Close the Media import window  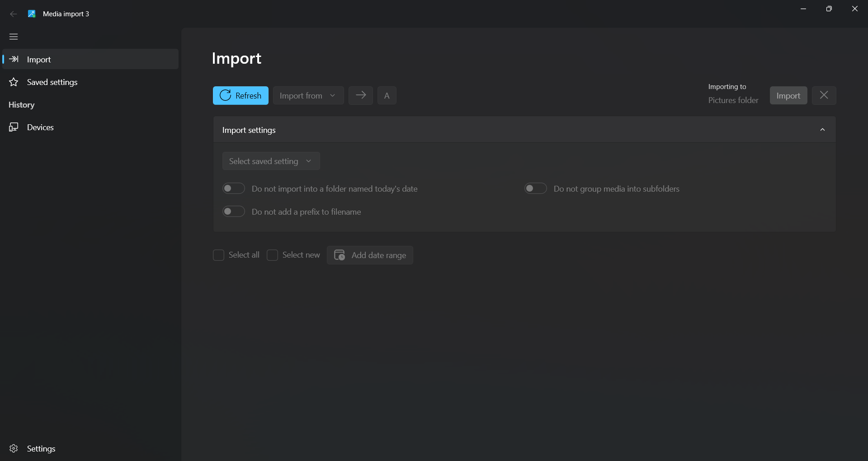click(x=854, y=9)
